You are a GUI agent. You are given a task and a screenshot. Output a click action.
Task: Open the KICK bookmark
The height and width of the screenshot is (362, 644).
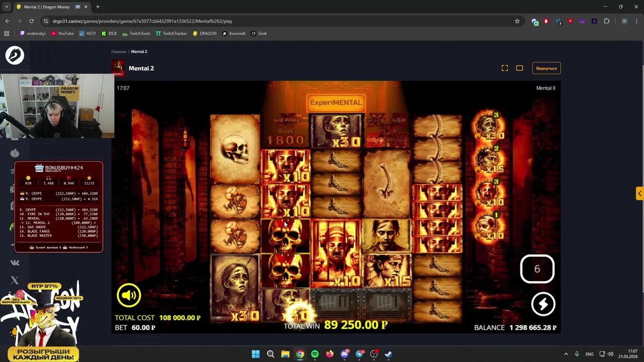[x=109, y=33]
